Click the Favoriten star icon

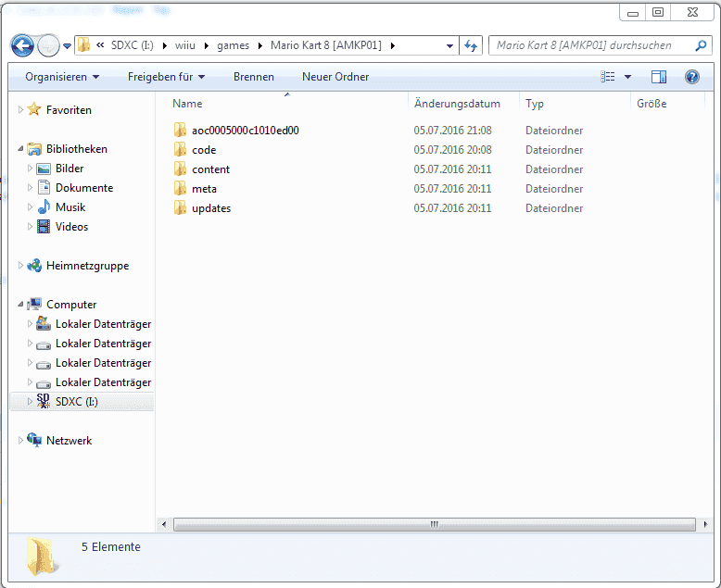(x=34, y=109)
